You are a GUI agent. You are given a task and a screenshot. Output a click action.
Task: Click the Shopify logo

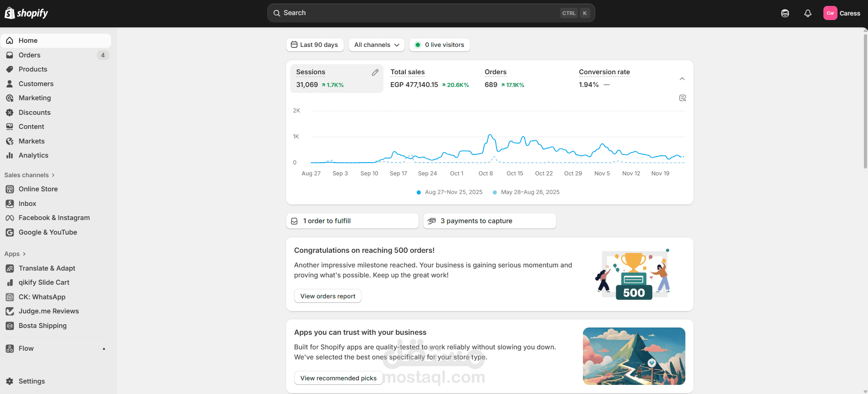coord(26,13)
